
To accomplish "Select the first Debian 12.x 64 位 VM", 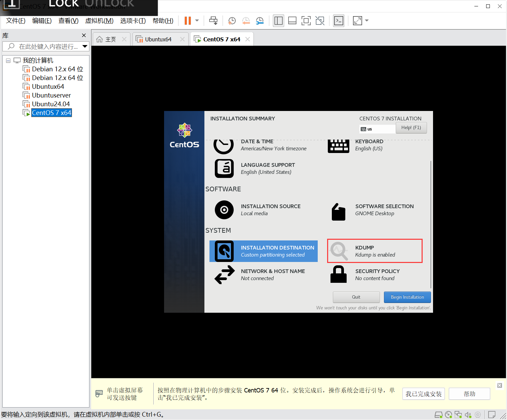I will click(53, 69).
